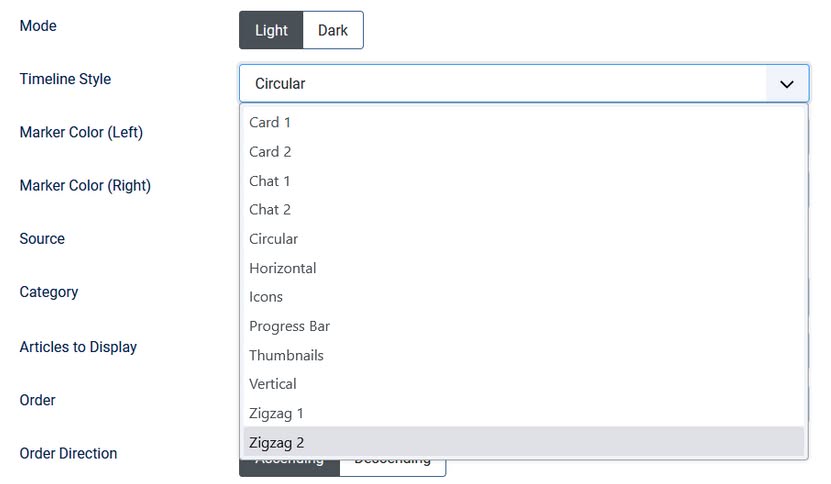Screen dimensions: 831x484
Task: Click the Timeline Style field label
Action: [x=65, y=79]
